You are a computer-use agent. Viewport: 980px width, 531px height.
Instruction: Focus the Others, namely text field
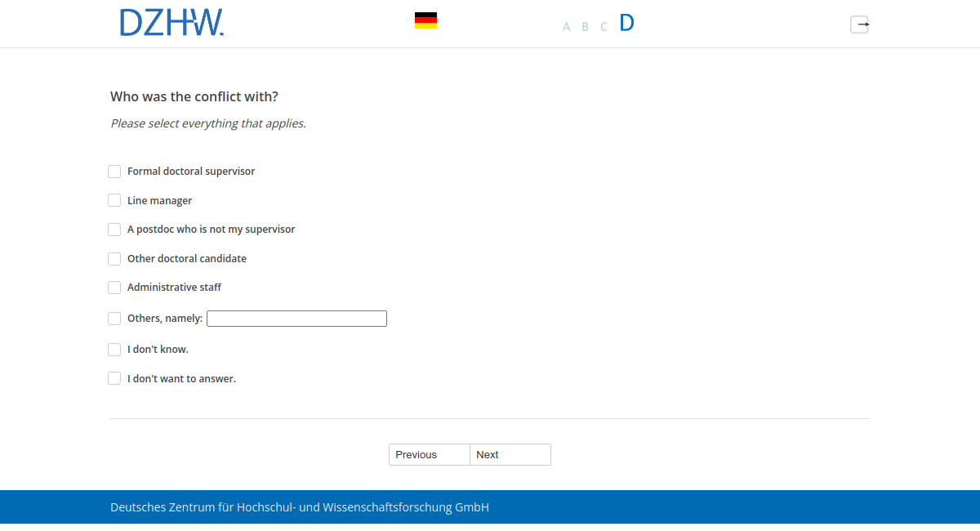pyautogui.click(x=296, y=319)
